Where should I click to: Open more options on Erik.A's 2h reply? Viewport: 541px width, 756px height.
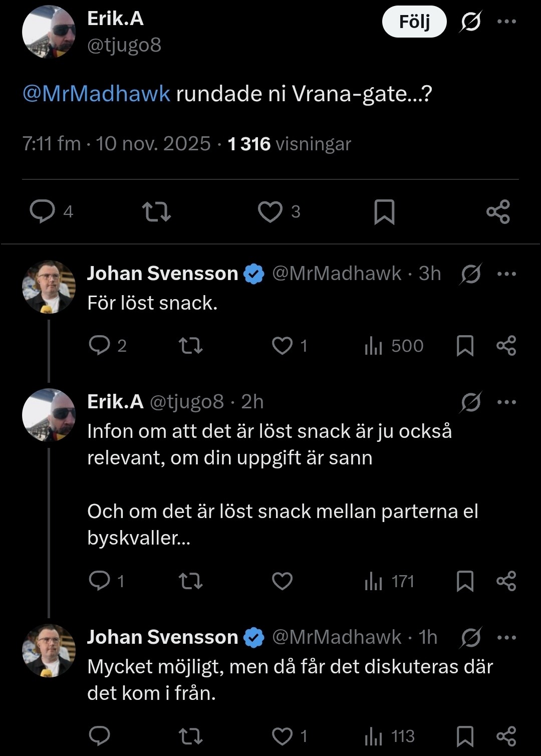tap(506, 402)
